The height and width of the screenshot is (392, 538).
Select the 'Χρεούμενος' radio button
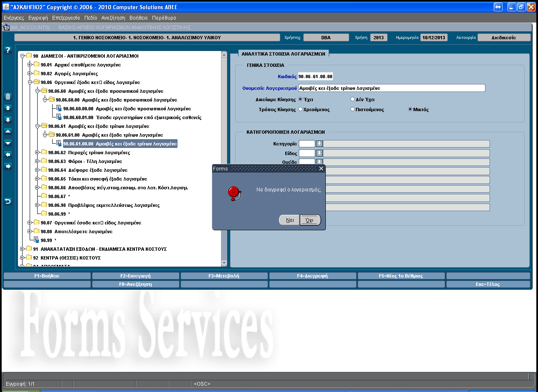pos(300,109)
